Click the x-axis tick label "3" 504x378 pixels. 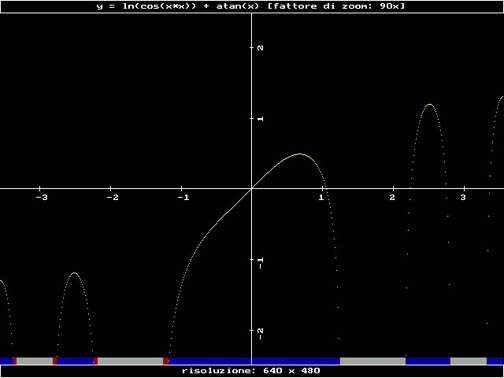[x=463, y=197]
